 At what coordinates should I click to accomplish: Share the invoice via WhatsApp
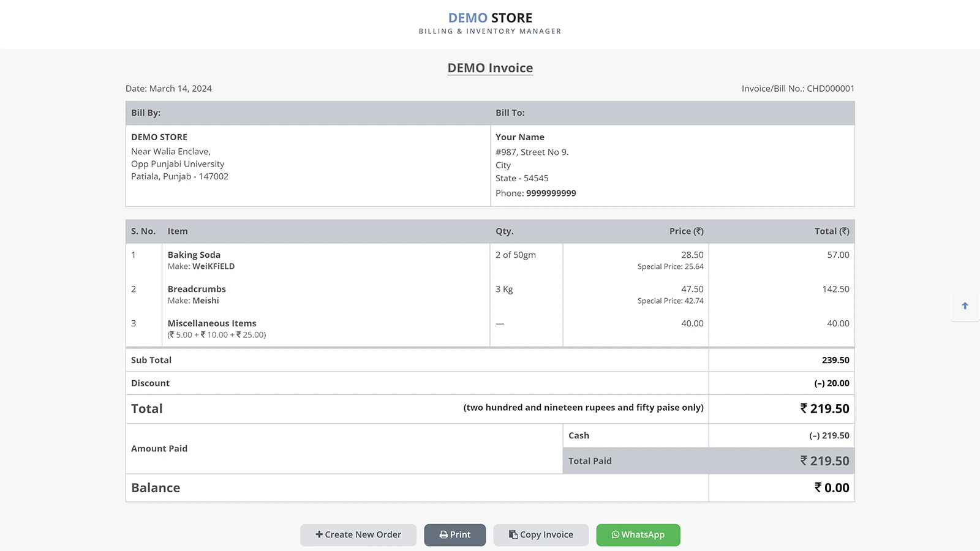click(638, 534)
